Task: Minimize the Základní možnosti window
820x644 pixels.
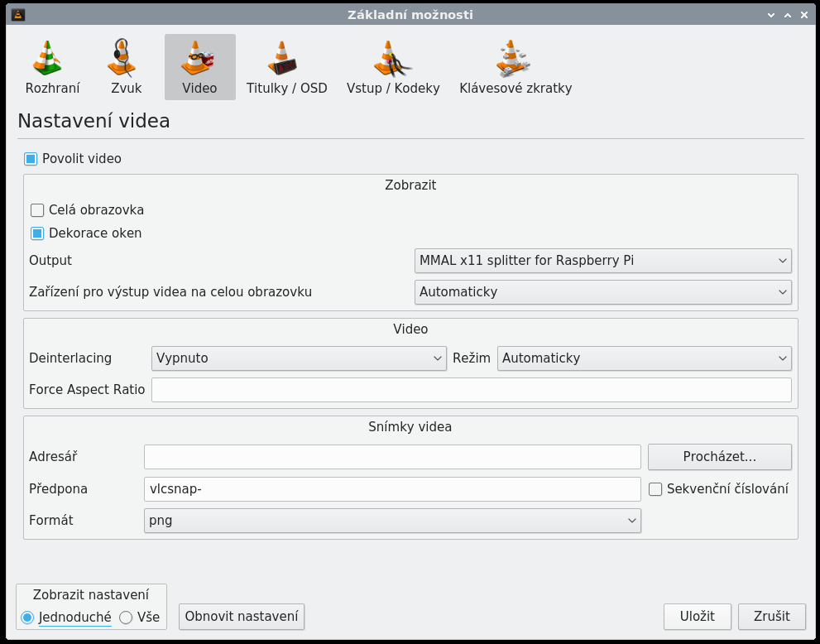Action: (x=771, y=15)
